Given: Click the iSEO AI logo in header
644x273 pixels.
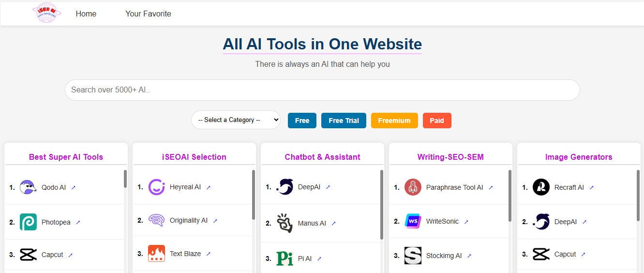Looking at the screenshot, I should pyautogui.click(x=47, y=13).
